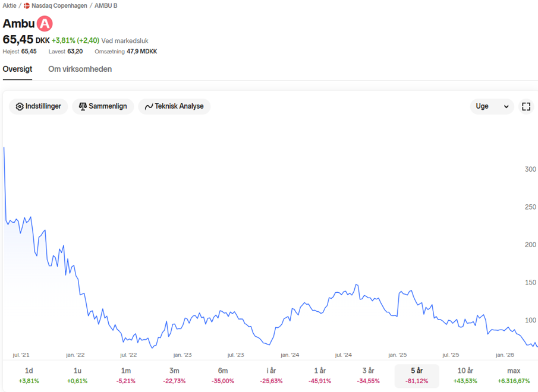This screenshot has height=392, width=538.
Task: Select the 1d time range
Action: click(x=29, y=376)
